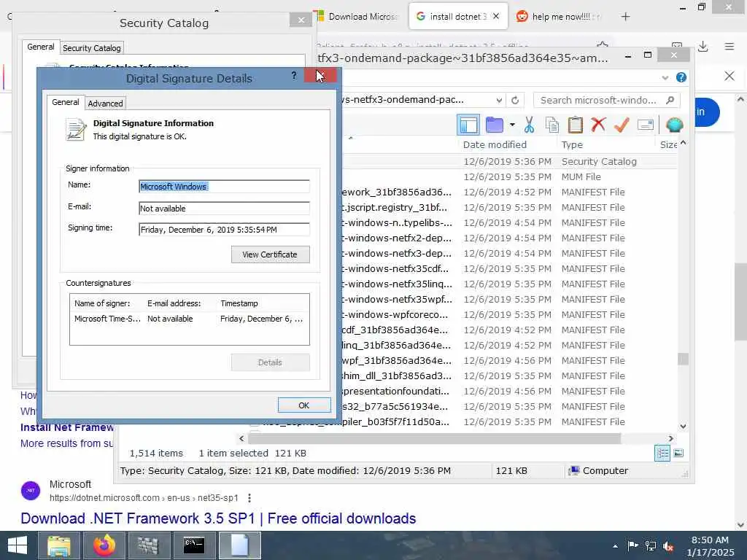Open File Explorer from taskbar
The width and height of the screenshot is (747, 560).
pyautogui.click(x=59, y=545)
